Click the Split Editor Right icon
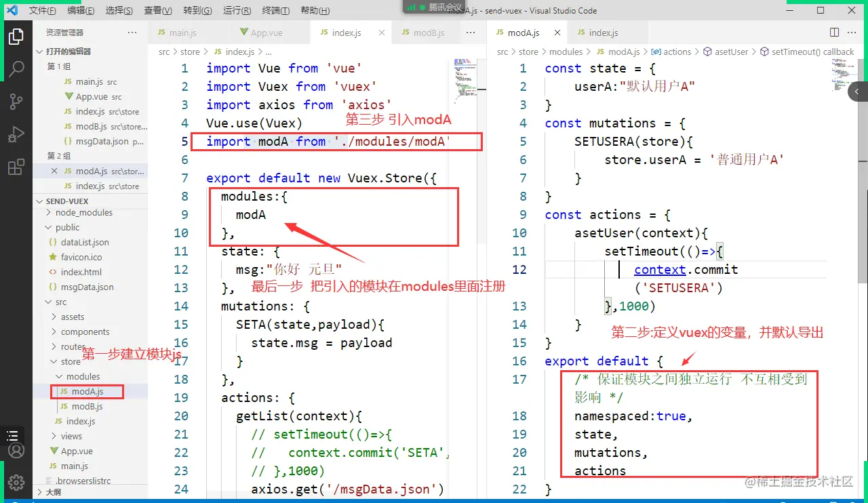868x503 pixels. coord(835,33)
